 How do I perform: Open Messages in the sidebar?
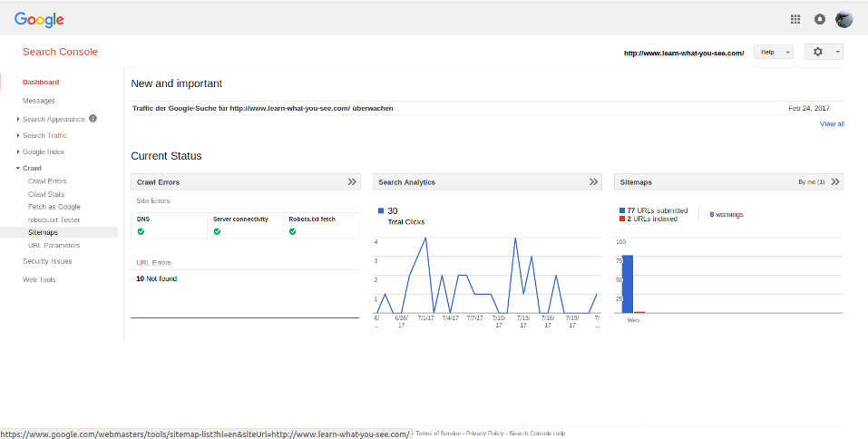click(x=39, y=101)
